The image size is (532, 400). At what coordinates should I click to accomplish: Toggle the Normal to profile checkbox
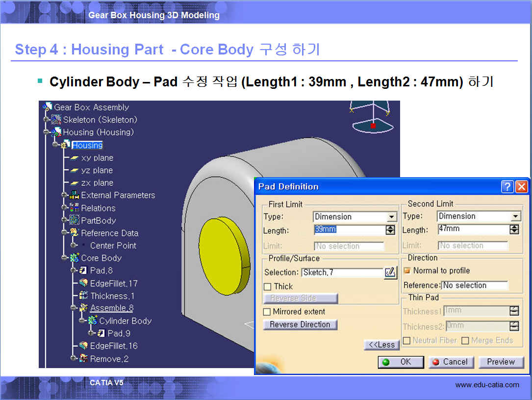[x=406, y=270]
